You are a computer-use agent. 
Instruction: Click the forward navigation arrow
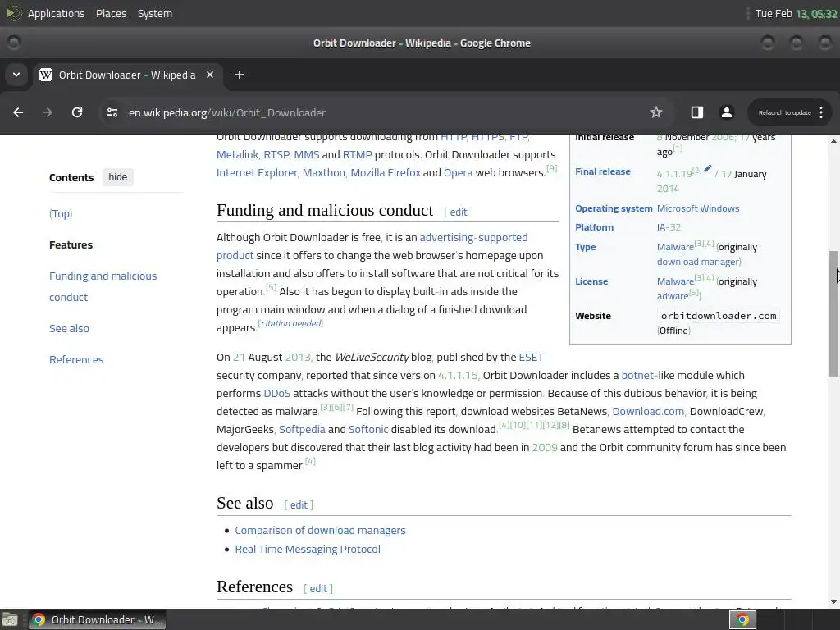48,112
